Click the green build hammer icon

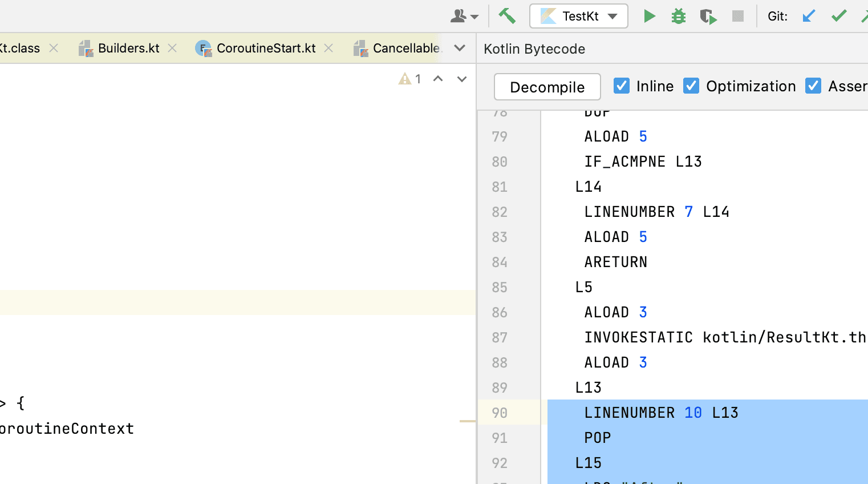tap(507, 16)
